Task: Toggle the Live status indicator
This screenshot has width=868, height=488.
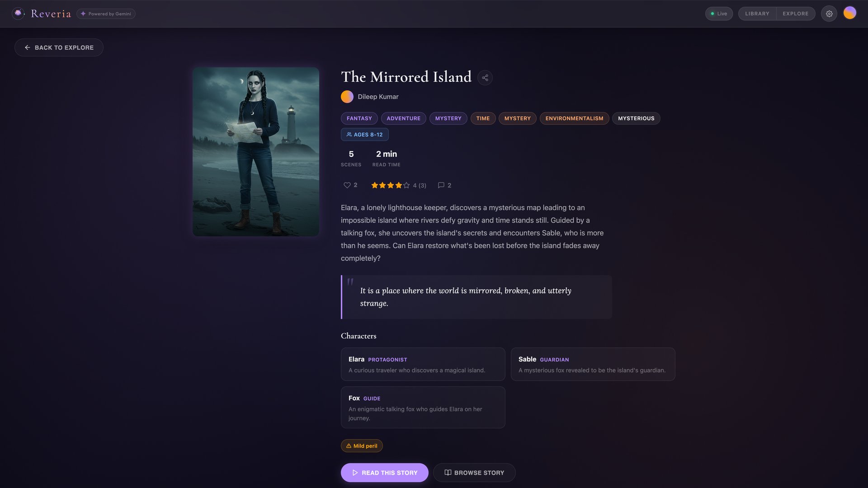Action: [719, 14]
